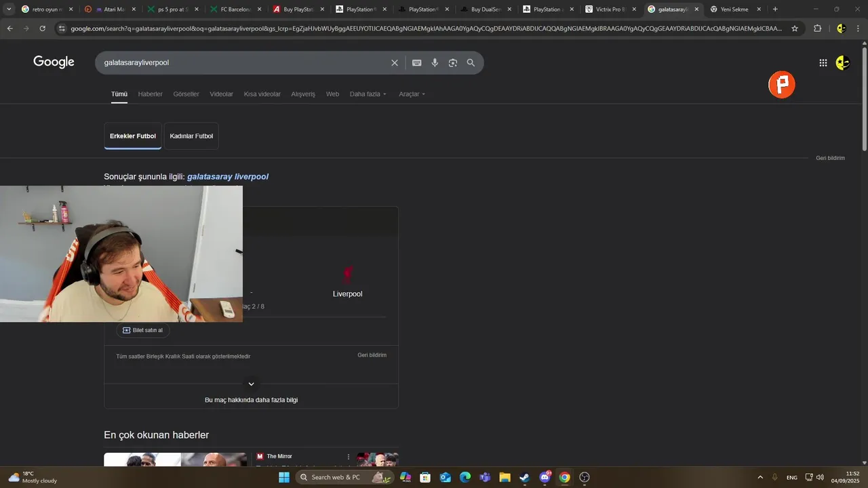868x488 pixels.
Task: Search by image with Google Lens
Action: (x=453, y=62)
